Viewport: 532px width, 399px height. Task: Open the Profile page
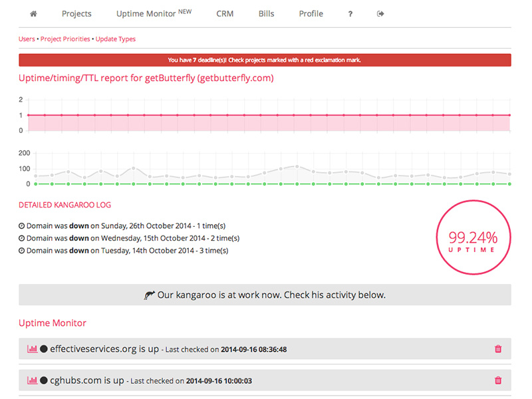pos(311,14)
